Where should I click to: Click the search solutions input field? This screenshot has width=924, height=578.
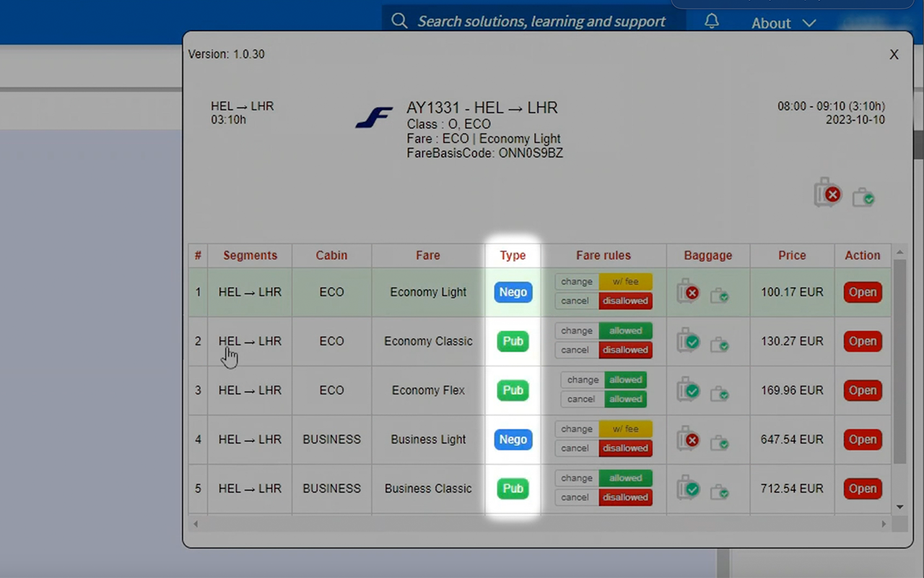pyautogui.click(x=541, y=21)
